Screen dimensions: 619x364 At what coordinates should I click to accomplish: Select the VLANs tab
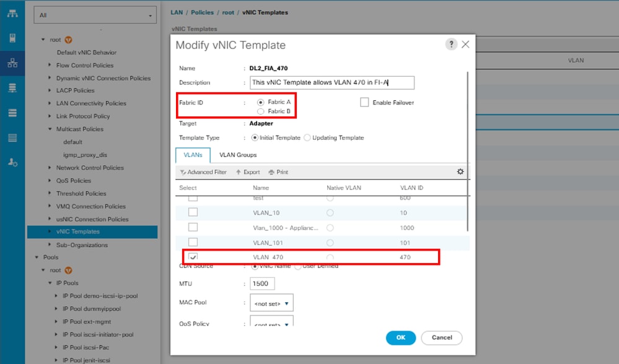(x=193, y=154)
